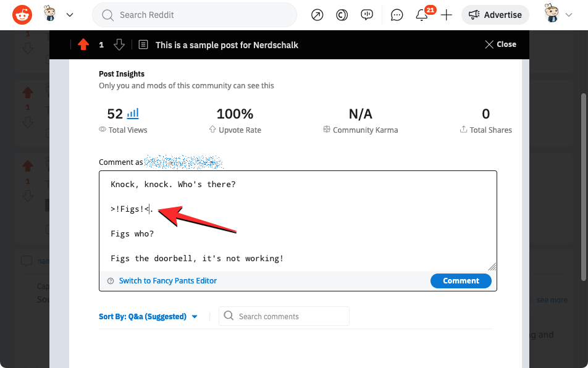Click the Search Reddit field
This screenshot has width=588, height=368.
coord(195,15)
